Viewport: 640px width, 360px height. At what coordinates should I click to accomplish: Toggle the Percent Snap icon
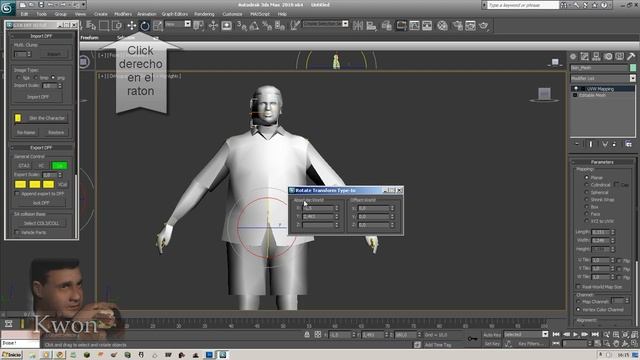(267, 26)
